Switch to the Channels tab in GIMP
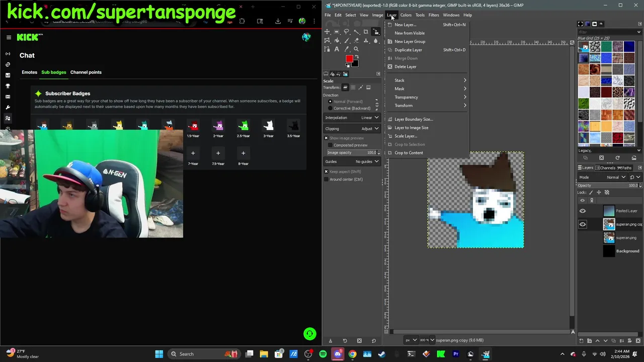This screenshot has height=362, width=644. click(605, 168)
